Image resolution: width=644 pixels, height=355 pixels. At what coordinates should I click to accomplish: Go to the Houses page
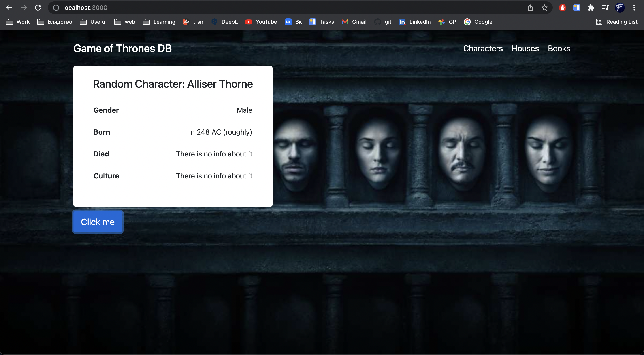coord(525,49)
